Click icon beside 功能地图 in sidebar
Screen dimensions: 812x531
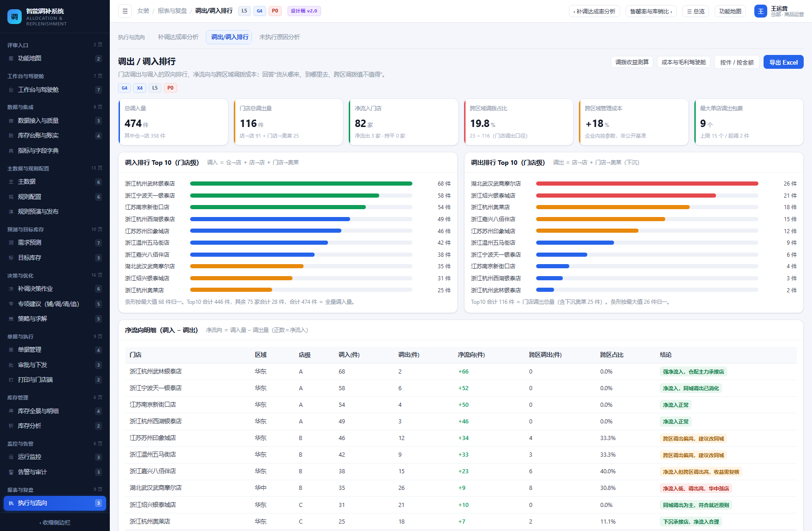11,59
